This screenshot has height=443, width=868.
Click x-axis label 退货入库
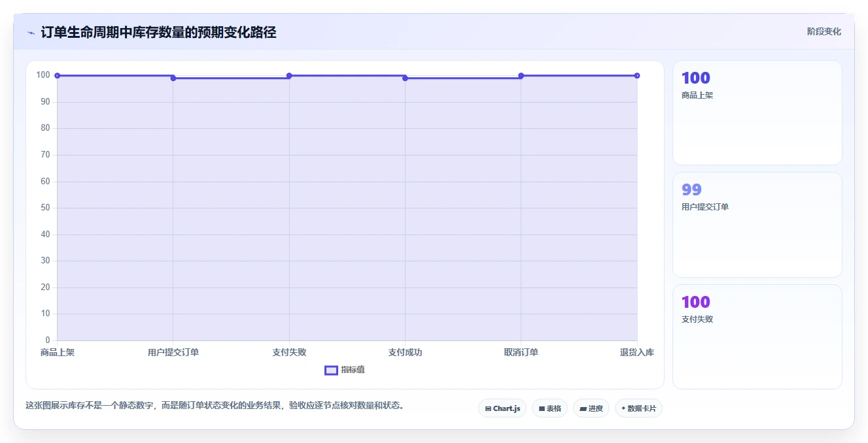(637, 353)
